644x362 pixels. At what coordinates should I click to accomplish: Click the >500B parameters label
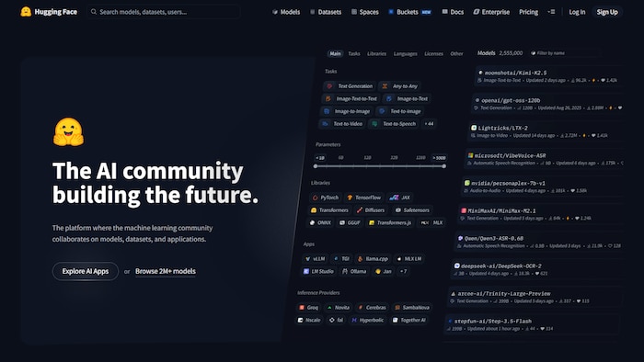439,158
